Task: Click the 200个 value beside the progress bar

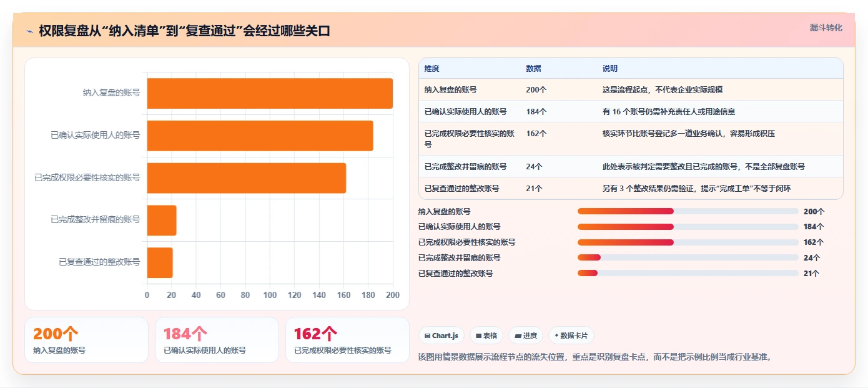Action: click(814, 212)
